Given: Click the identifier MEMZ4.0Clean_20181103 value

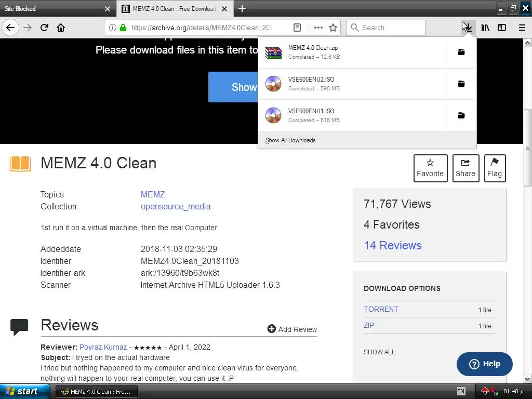Looking at the screenshot, I should pos(190,261).
